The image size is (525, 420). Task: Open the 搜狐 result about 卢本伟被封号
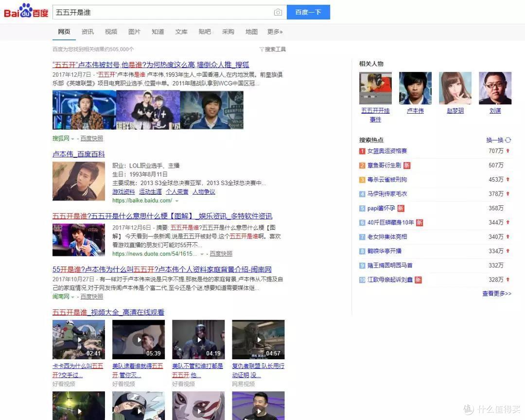151,65
